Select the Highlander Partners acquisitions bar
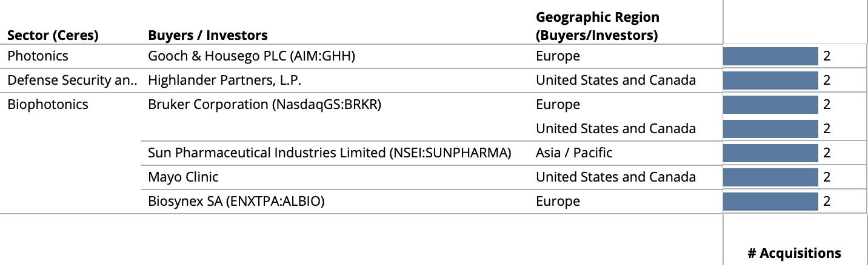The height and width of the screenshot is (276, 868). (770, 80)
